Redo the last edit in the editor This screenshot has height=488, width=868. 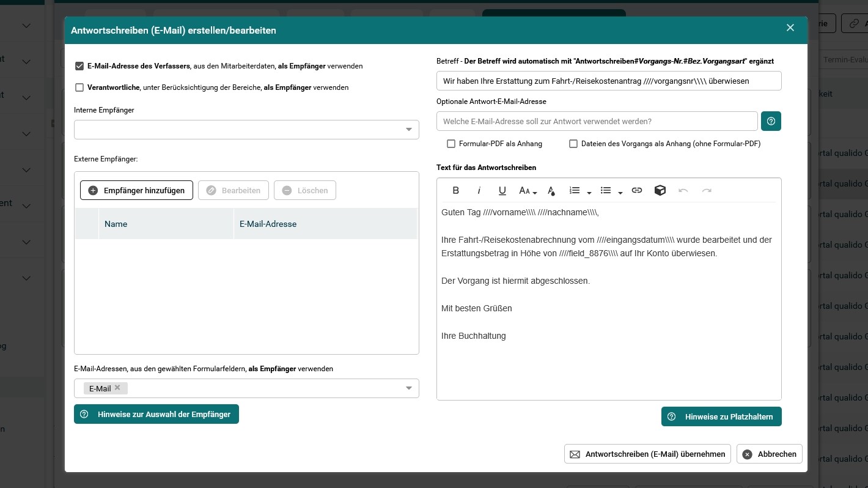(707, 190)
